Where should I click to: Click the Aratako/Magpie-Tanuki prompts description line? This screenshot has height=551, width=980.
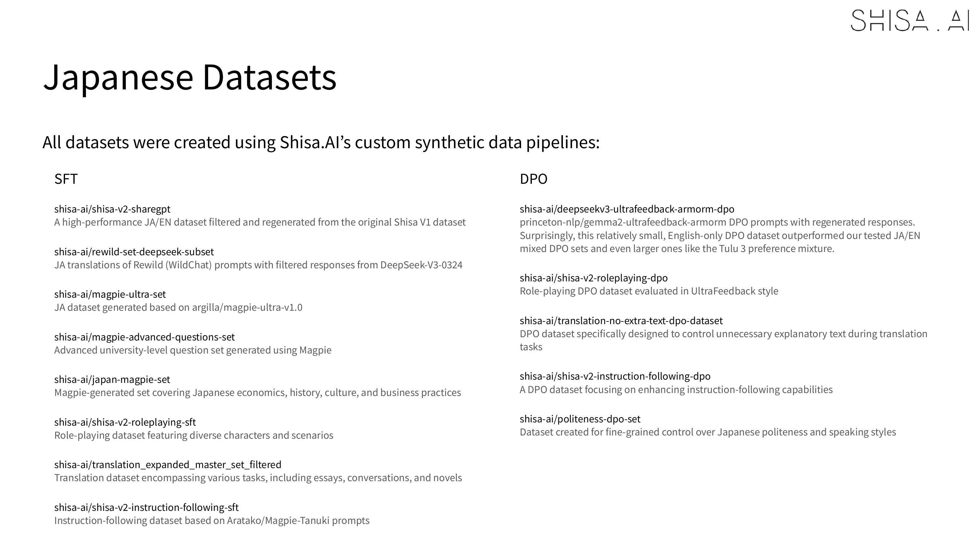pos(212,520)
